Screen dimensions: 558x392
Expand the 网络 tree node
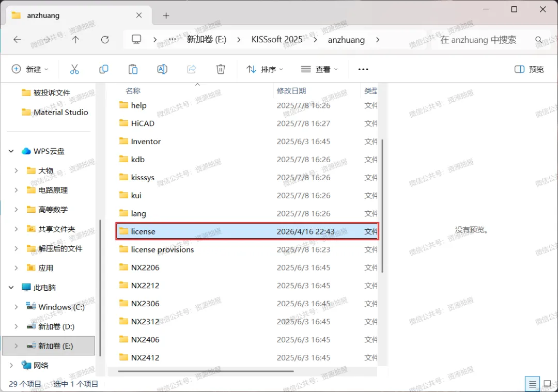pos(11,365)
